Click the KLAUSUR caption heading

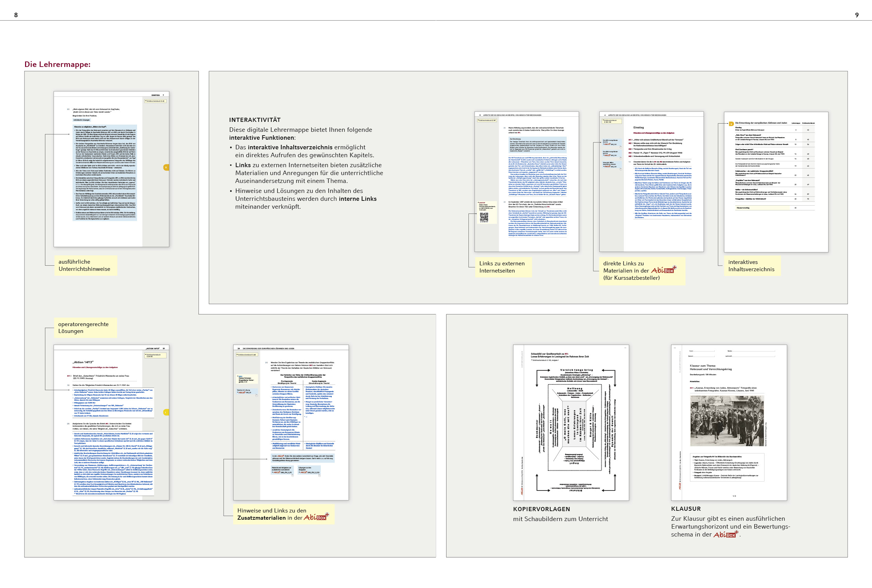click(x=686, y=508)
